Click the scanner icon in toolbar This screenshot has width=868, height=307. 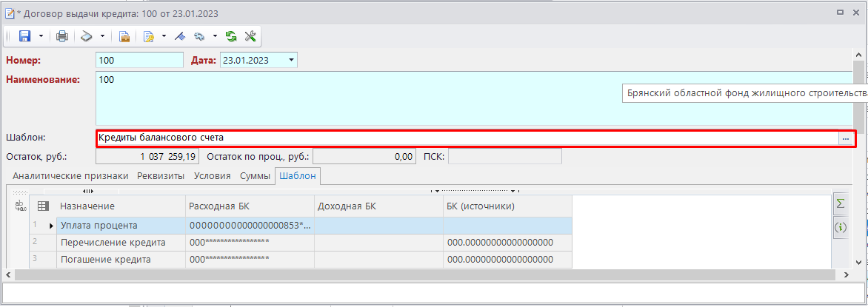coord(87,36)
